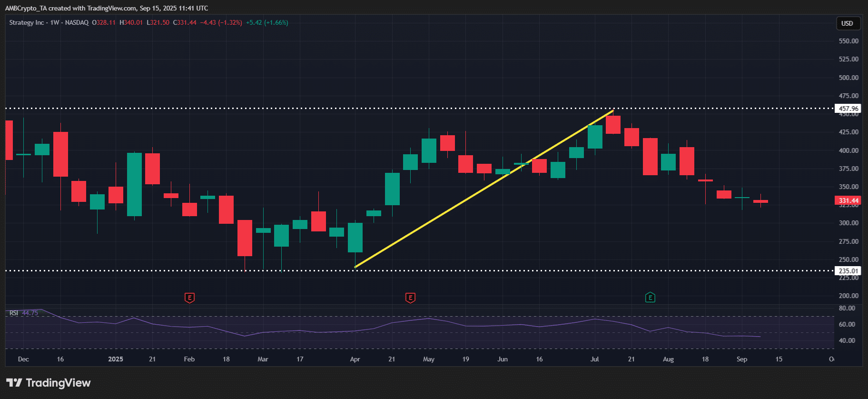Click the current price label 331.44
868x399 pixels.
(848, 200)
